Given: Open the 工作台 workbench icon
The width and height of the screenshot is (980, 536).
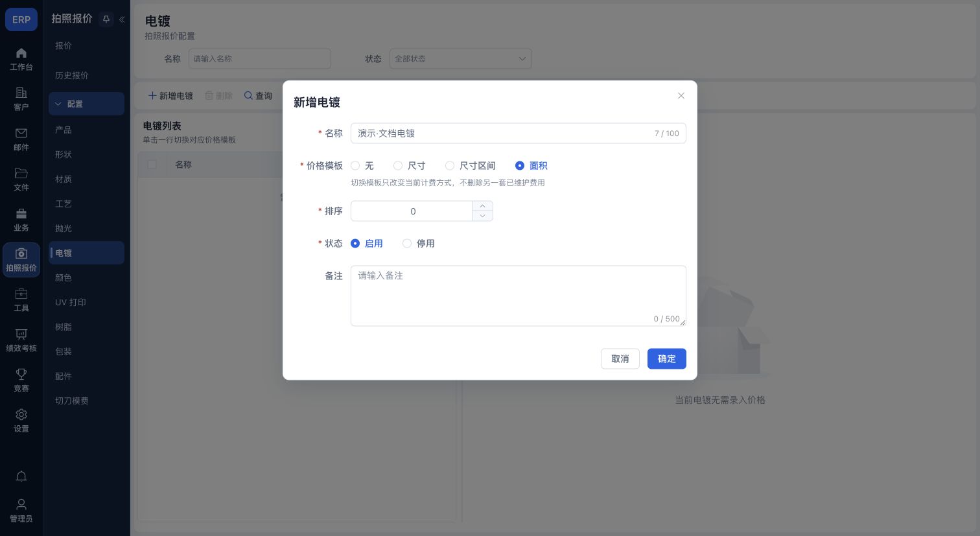Looking at the screenshot, I should click(x=21, y=59).
